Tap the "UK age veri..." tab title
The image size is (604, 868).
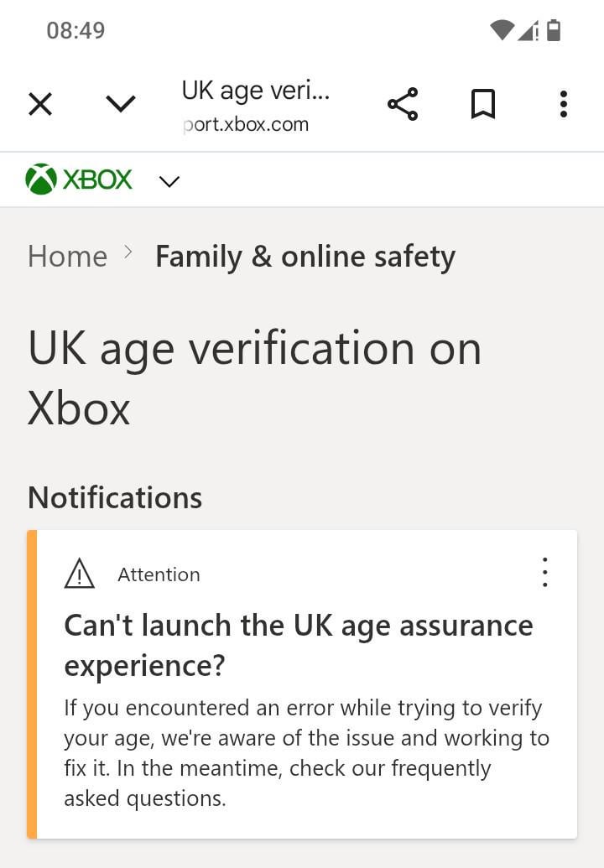256,91
